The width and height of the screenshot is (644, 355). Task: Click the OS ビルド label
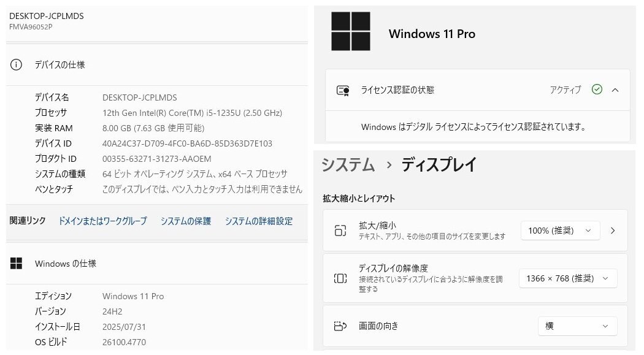[51, 342]
